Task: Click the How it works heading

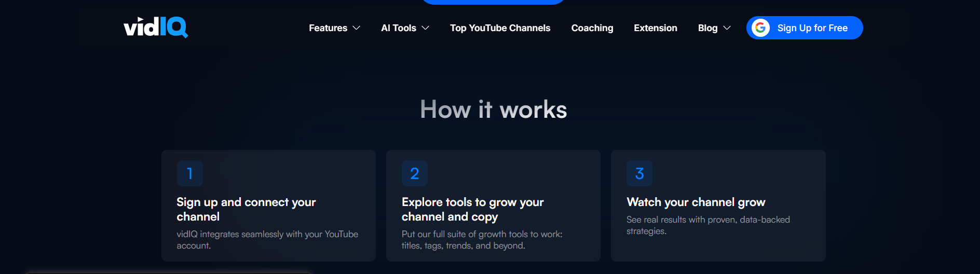Action: (x=493, y=109)
